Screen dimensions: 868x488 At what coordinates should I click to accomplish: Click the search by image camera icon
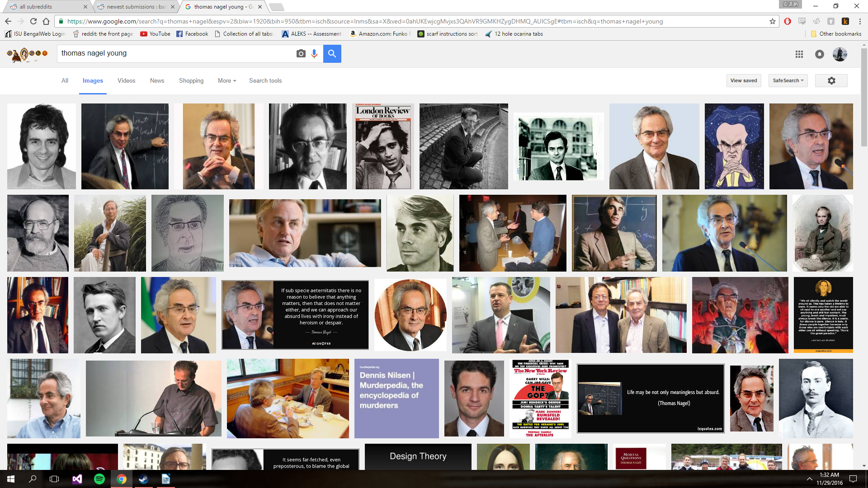click(x=301, y=54)
